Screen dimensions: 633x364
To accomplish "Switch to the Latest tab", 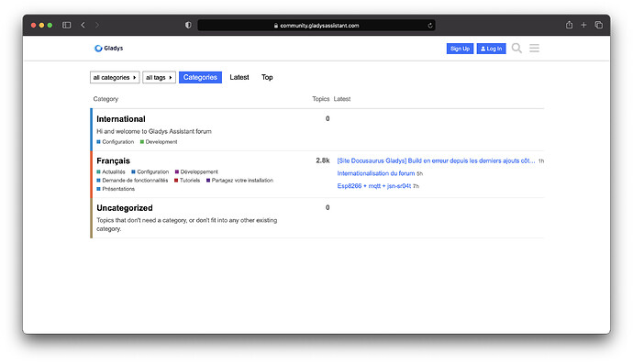I will tap(239, 77).
